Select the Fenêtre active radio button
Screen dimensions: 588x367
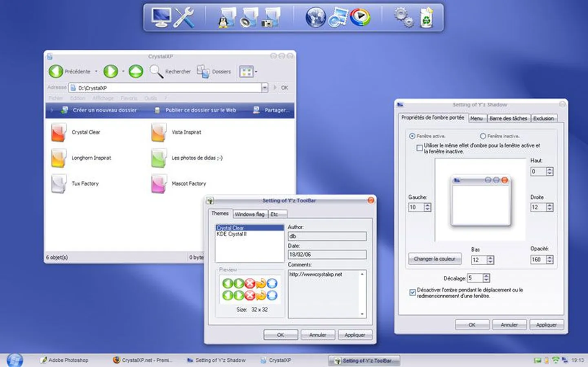pyautogui.click(x=412, y=136)
